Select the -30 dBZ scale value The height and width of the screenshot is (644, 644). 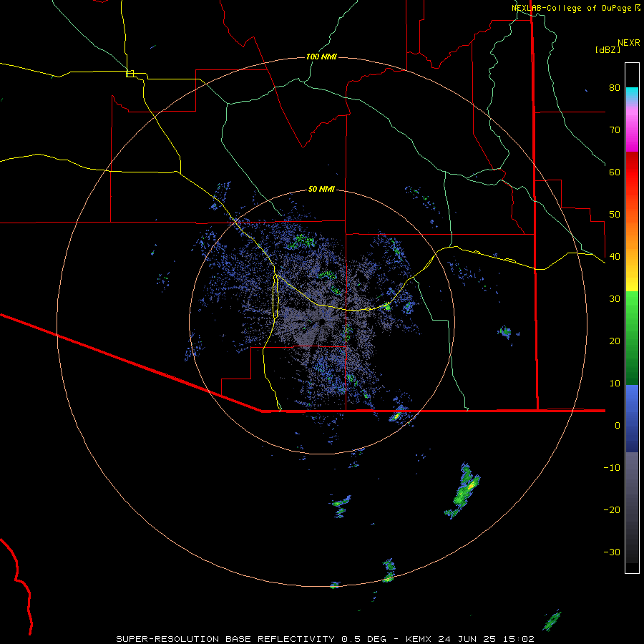point(612,552)
